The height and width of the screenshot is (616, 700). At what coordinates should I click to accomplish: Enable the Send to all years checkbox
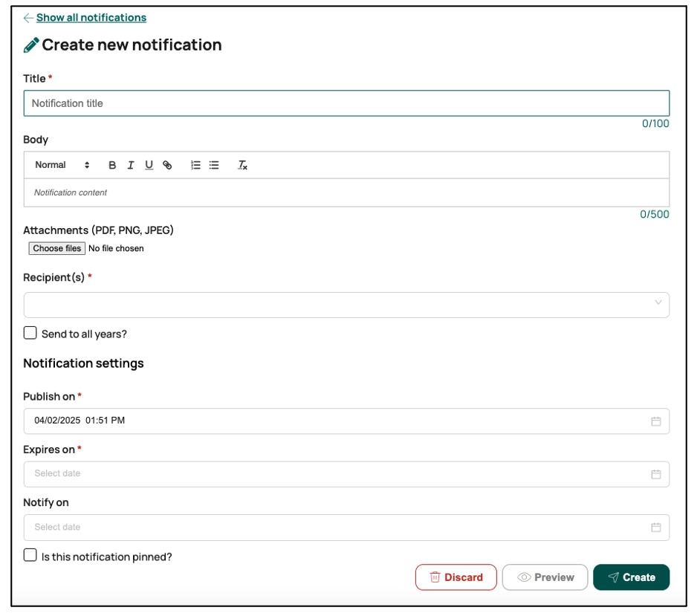point(30,334)
